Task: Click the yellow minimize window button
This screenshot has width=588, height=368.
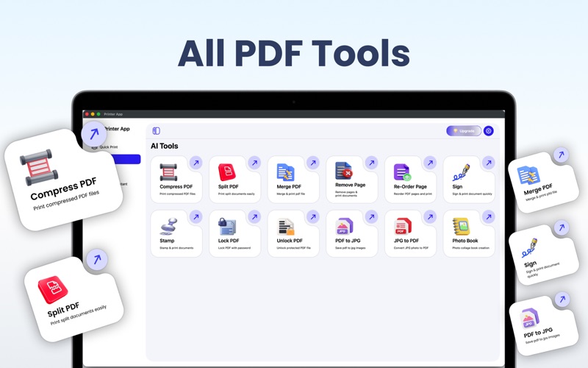Action: pos(93,114)
